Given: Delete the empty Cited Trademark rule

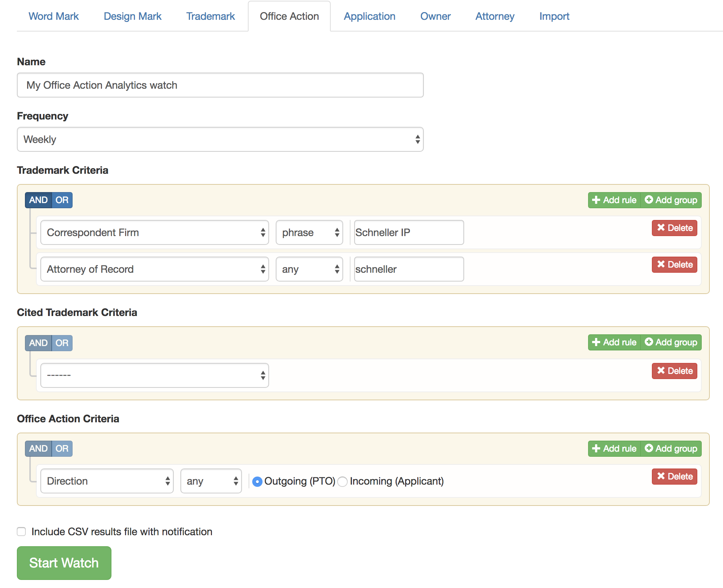Looking at the screenshot, I should click(674, 371).
